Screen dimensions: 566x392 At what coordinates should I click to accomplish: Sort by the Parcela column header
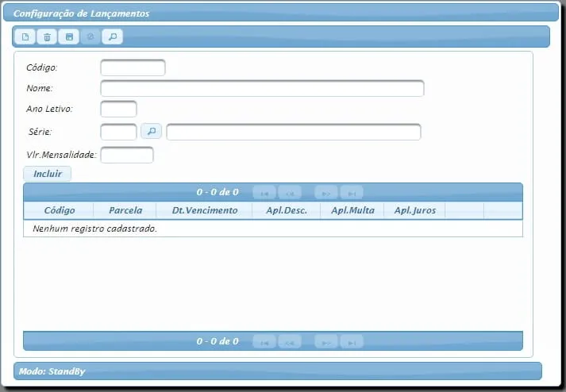point(125,210)
